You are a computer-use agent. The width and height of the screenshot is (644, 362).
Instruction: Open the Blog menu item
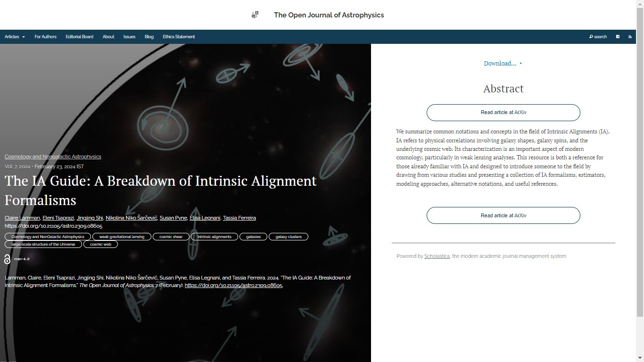click(149, 37)
